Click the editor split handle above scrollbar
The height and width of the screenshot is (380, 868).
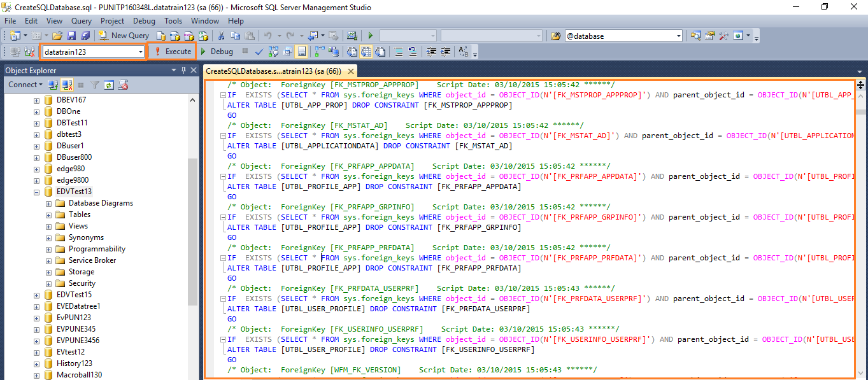[x=860, y=85]
